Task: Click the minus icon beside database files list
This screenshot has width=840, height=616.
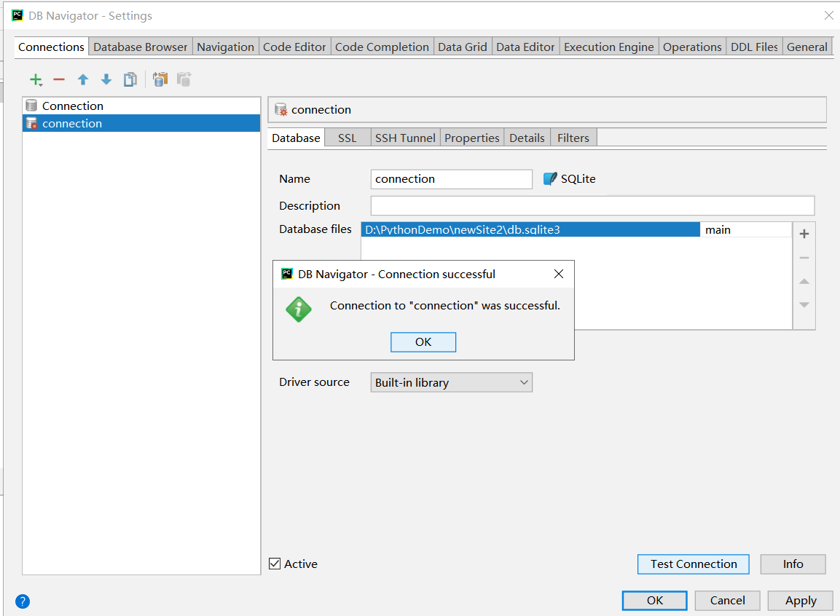Action: (804, 257)
